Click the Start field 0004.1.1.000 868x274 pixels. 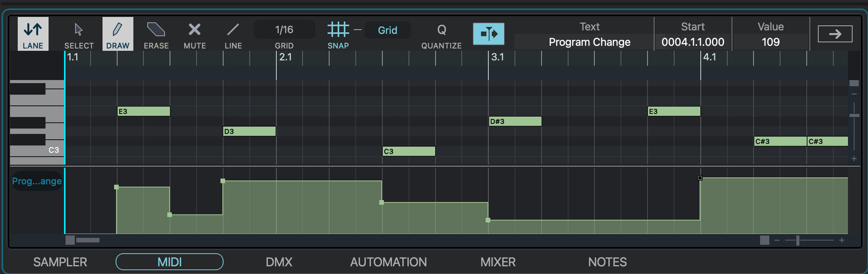[x=693, y=42]
